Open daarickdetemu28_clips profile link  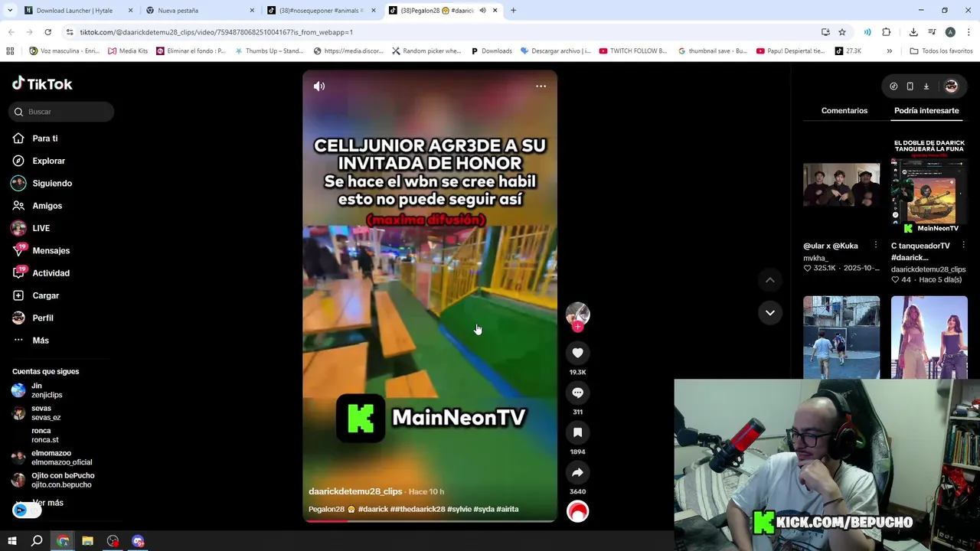(355, 491)
